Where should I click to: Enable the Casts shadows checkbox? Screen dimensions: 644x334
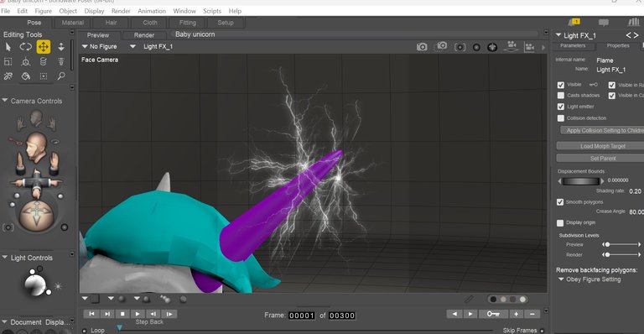click(x=561, y=96)
